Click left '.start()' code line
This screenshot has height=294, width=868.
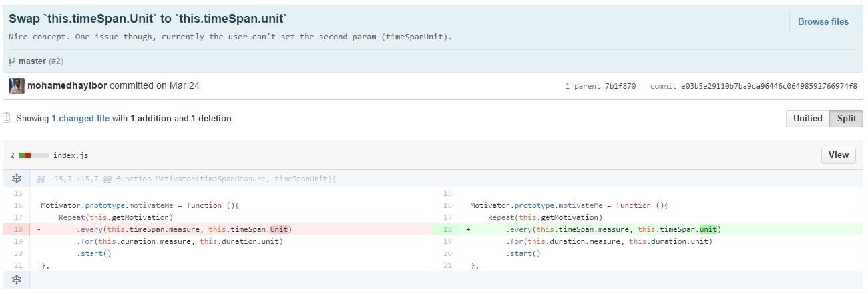click(x=94, y=253)
